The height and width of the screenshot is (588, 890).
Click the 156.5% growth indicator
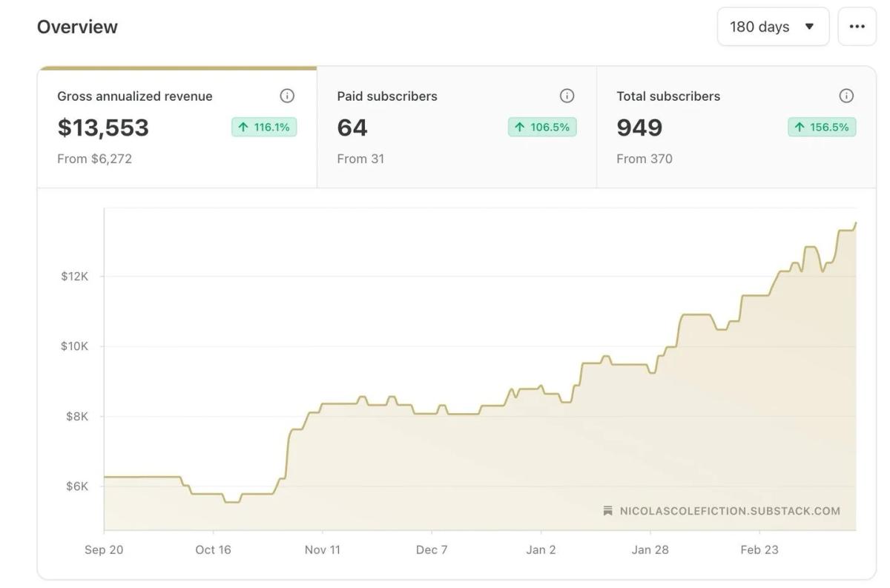click(x=823, y=127)
